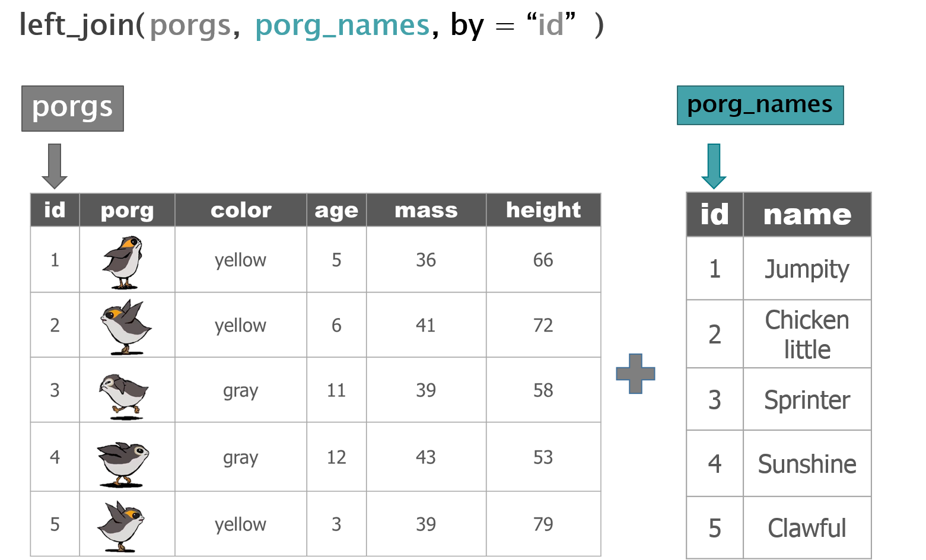Screen dimensions: 926x560
Task: Click the name column header
Action: [807, 214]
